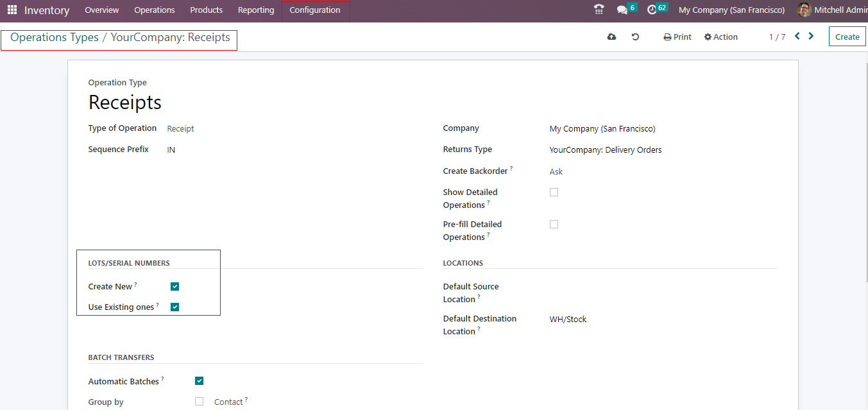Click the Create button
Screen dimensions: 868x410
coord(847,37)
